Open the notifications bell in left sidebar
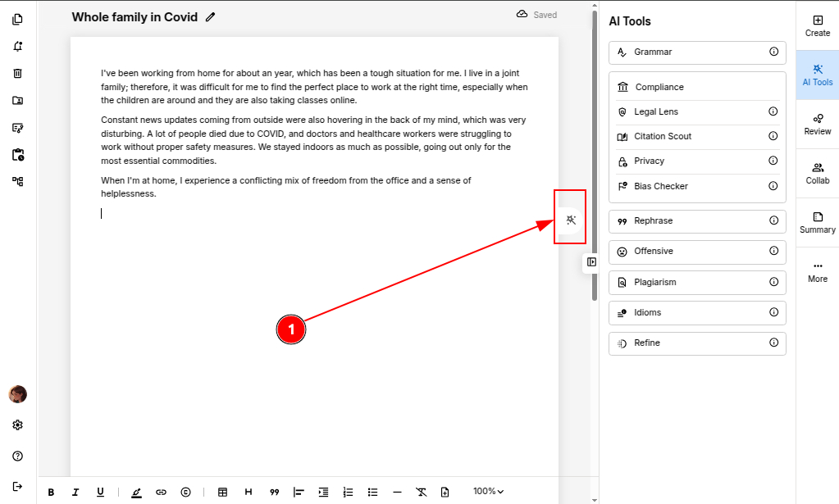 click(x=17, y=46)
